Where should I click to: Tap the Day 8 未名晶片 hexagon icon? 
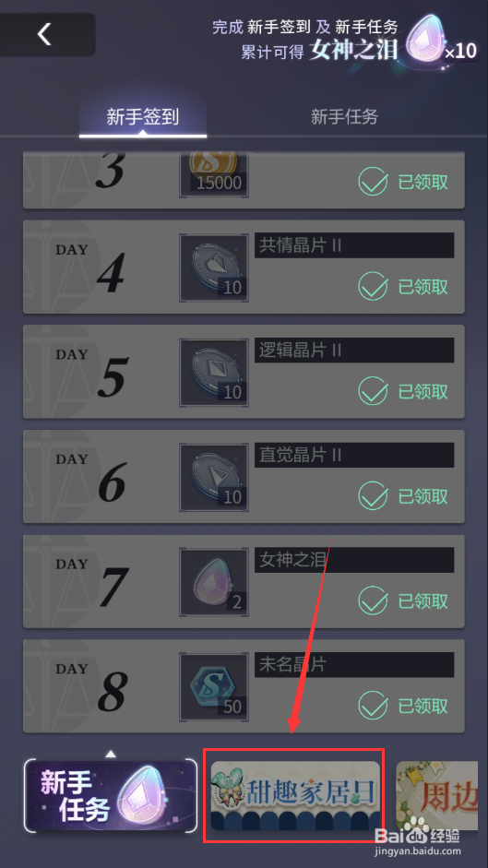point(214,686)
